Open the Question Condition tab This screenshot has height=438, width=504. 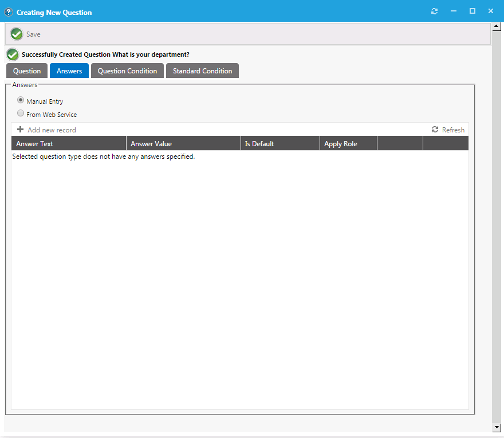(127, 71)
